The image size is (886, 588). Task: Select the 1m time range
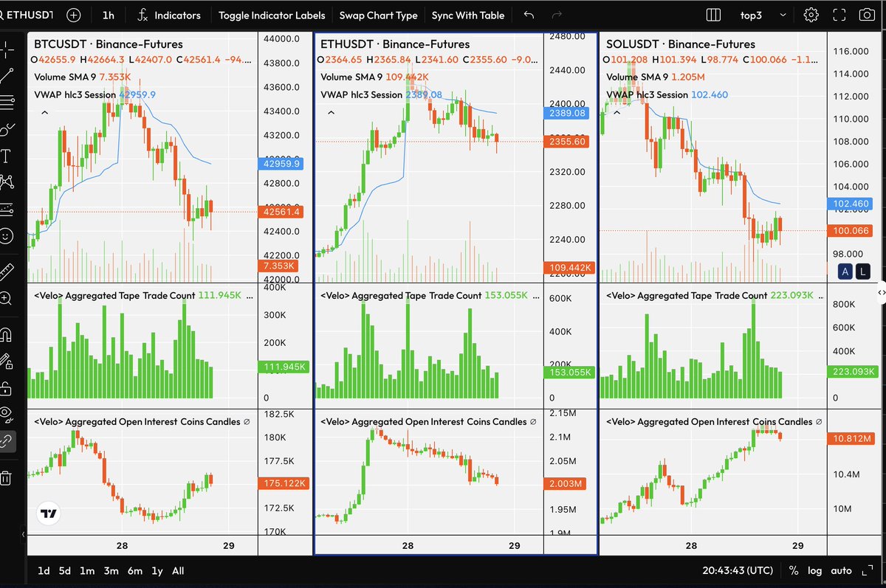click(87, 571)
